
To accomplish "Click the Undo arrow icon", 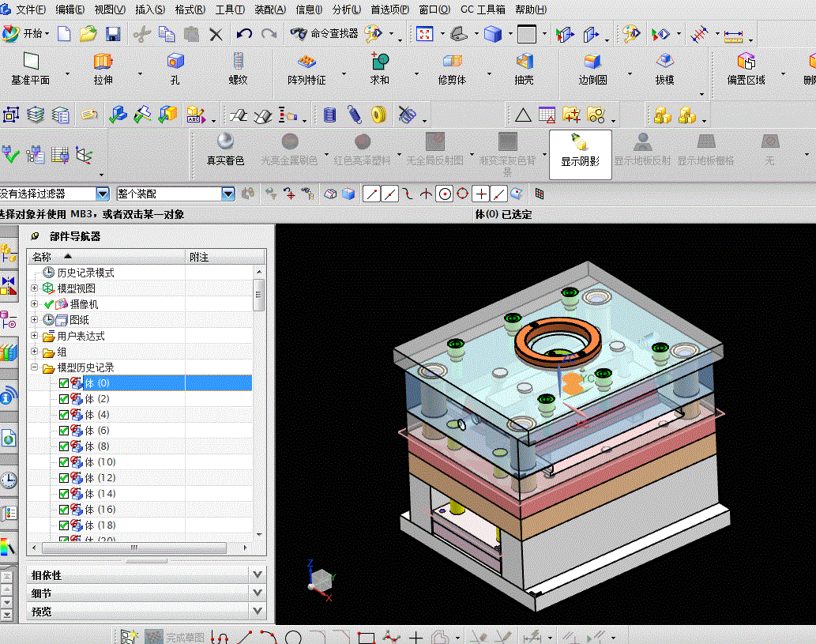I will click(244, 34).
